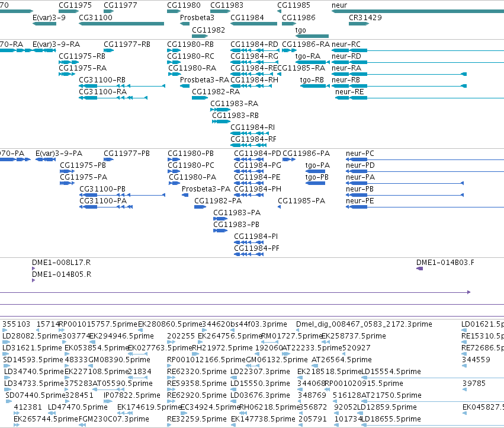Select the E(var)3-9 gene label
This screenshot has height=428, width=504.
[49, 17]
